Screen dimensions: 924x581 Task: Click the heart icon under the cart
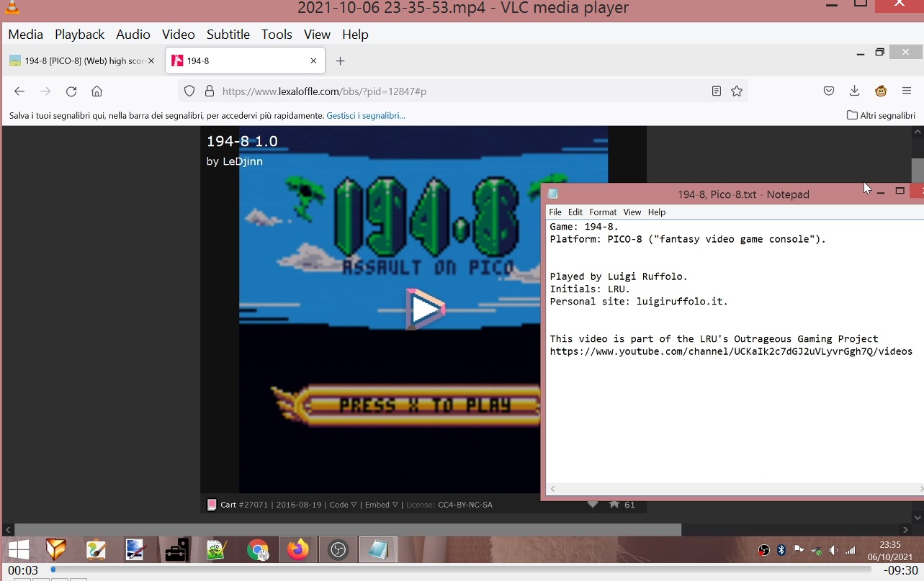[x=593, y=505]
